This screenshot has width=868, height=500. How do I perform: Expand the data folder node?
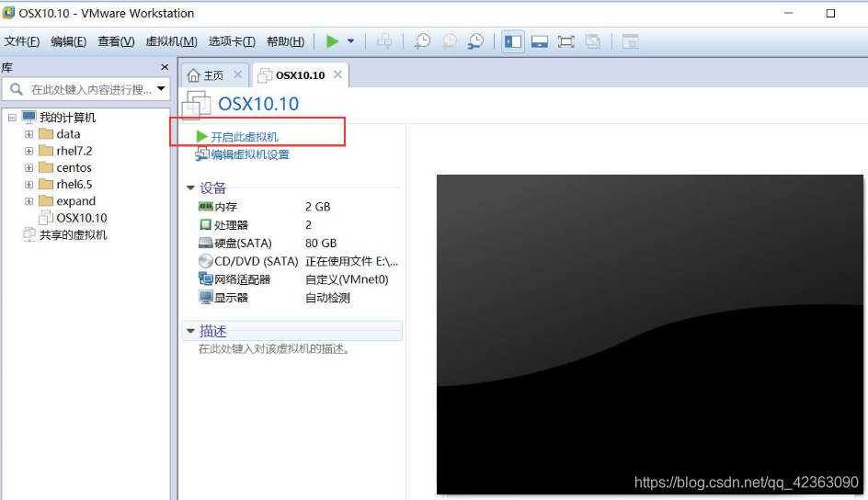click(29, 134)
